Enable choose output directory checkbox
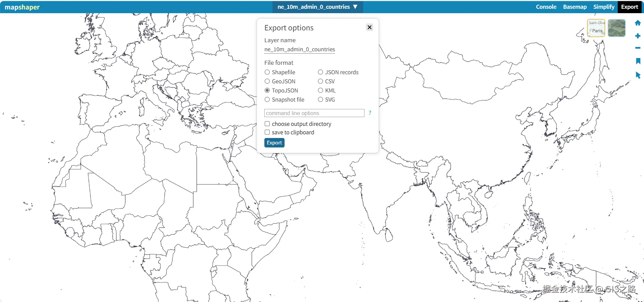Image resolution: width=644 pixels, height=302 pixels. click(267, 124)
